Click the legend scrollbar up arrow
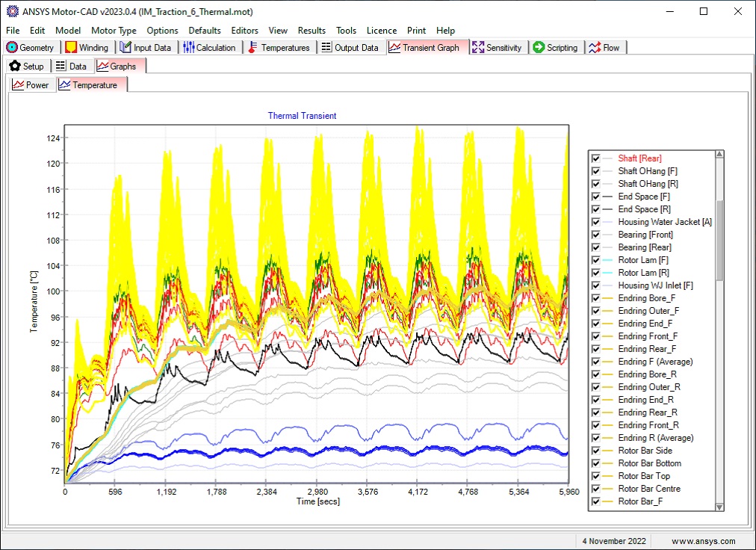 point(719,155)
